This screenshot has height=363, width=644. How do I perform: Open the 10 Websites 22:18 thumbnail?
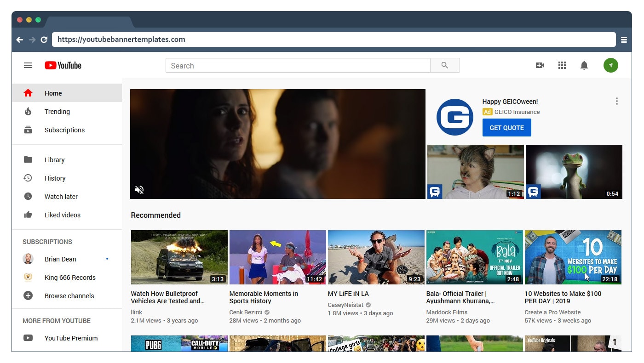[x=573, y=257]
